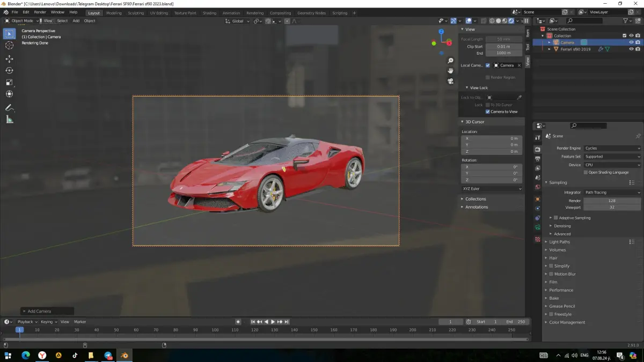Click the outliner filter funnel icon
This screenshot has height=362, width=644.
(626, 21)
